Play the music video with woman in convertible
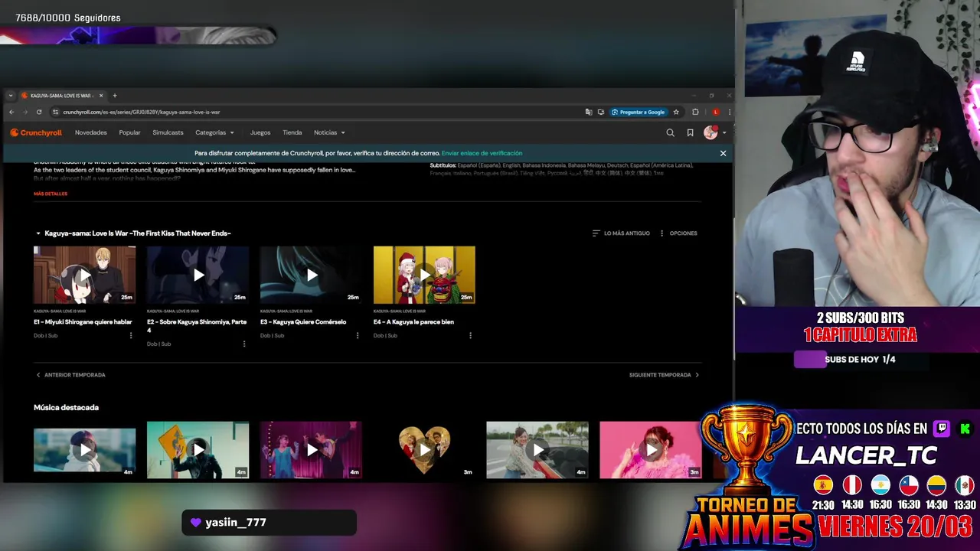The image size is (980, 551). (537, 450)
